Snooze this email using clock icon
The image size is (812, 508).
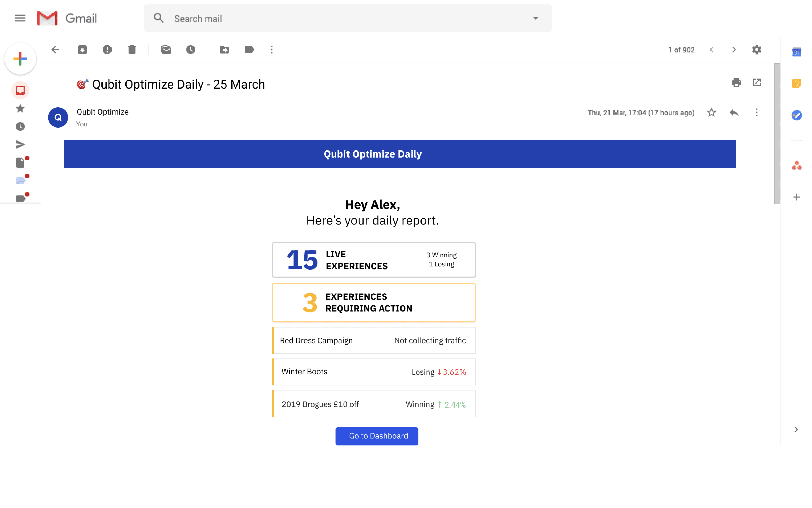tap(191, 50)
